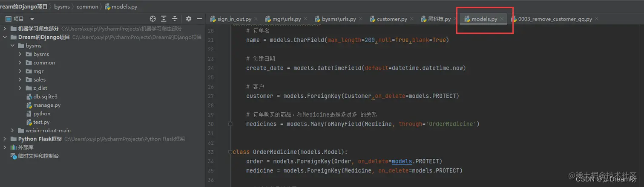Image resolution: width=644 pixels, height=187 pixels.
Task: Click on 'OrderMedicine' string in line 30
Action: click(450, 124)
